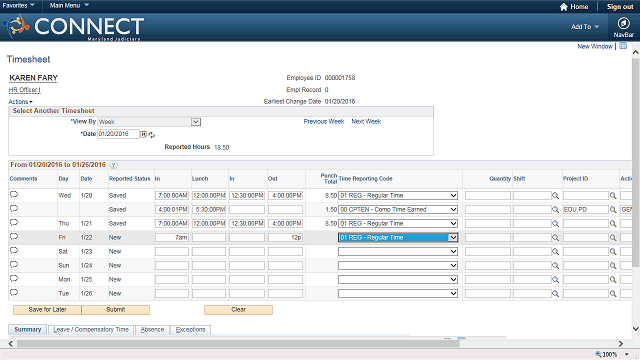This screenshot has height=360, width=640.
Task: Open the View By Week dropdown
Action: [149, 122]
